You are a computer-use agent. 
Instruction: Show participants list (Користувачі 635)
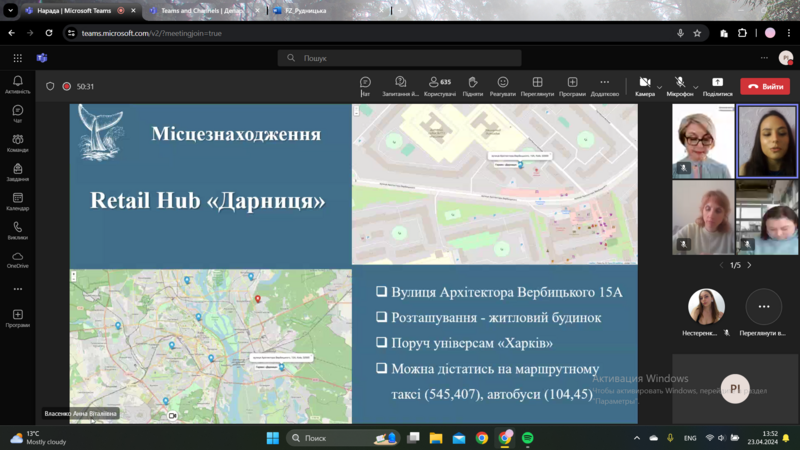[x=440, y=86]
